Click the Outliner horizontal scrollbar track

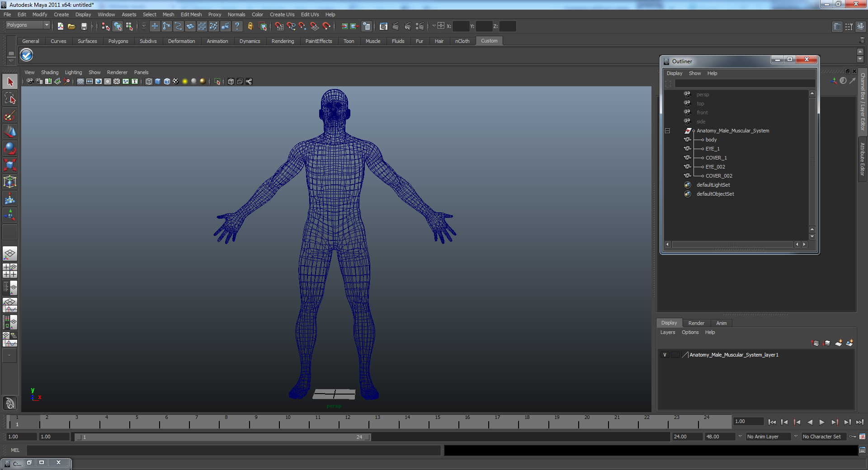tap(732, 244)
